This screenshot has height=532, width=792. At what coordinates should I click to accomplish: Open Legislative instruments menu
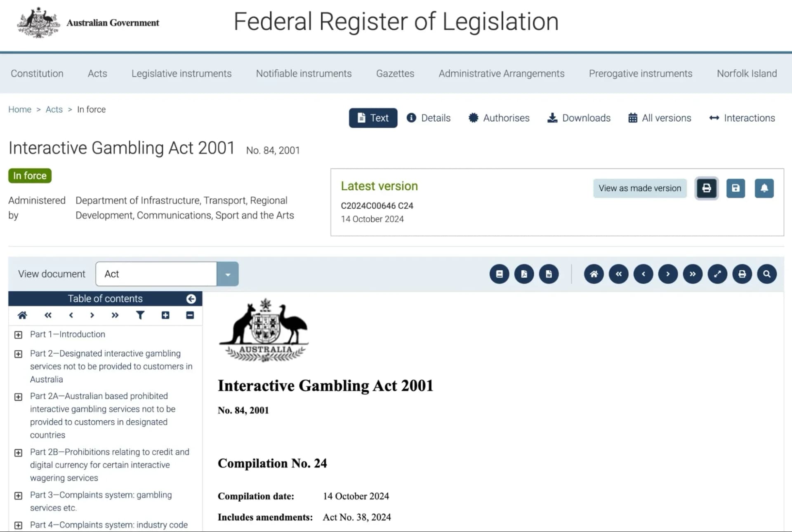(x=181, y=73)
